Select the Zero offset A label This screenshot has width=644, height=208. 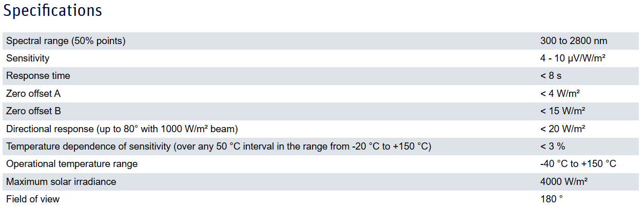point(33,94)
